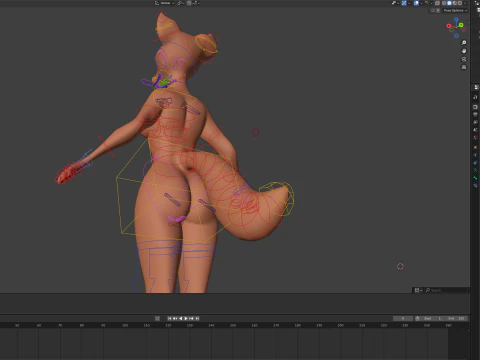The height and width of the screenshot is (360, 480).
Task: Toggle viewport gizmos visibility
Action: point(404,3)
